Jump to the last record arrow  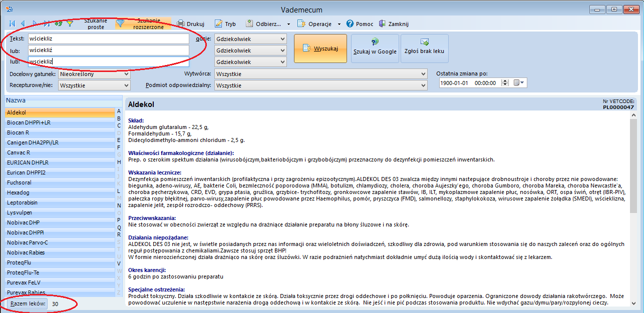click(x=47, y=23)
